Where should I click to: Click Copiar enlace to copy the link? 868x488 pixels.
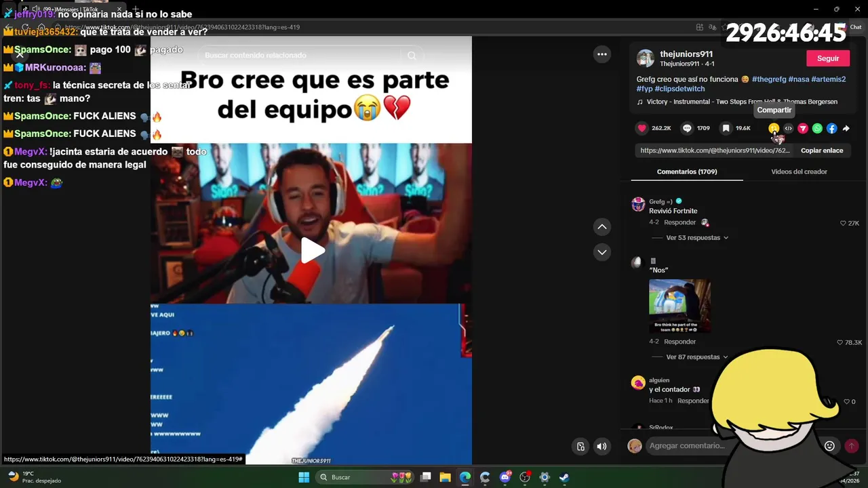pyautogui.click(x=822, y=150)
